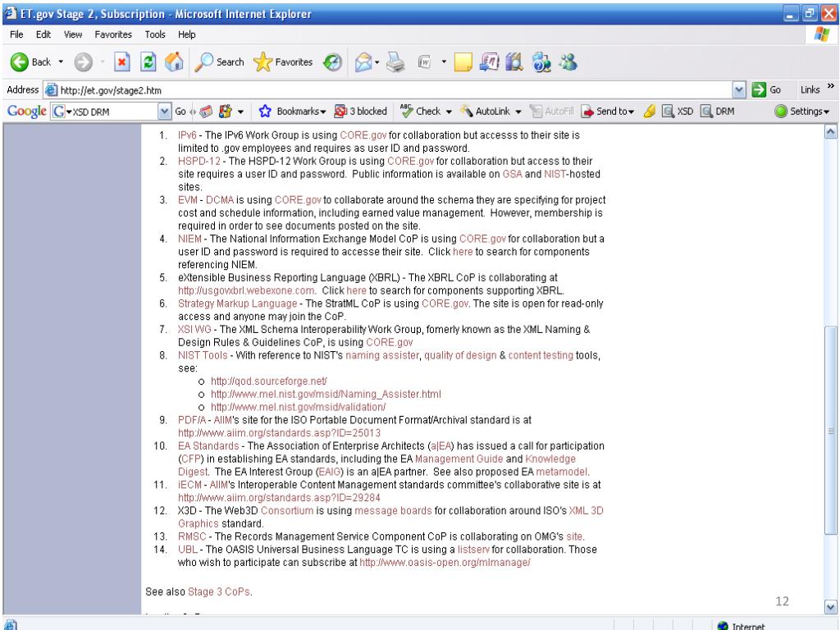The width and height of the screenshot is (840, 630).
Task: Click the spell Check ABC icon
Action: [420, 112]
